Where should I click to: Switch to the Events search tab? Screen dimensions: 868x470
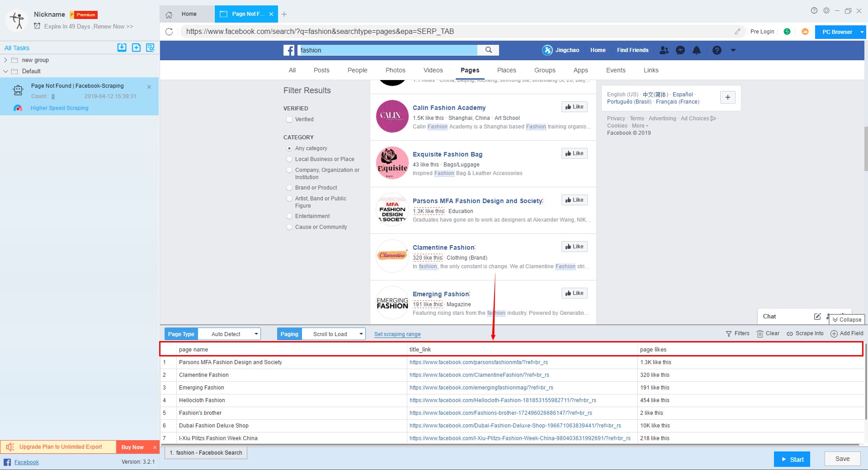point(616,70)
